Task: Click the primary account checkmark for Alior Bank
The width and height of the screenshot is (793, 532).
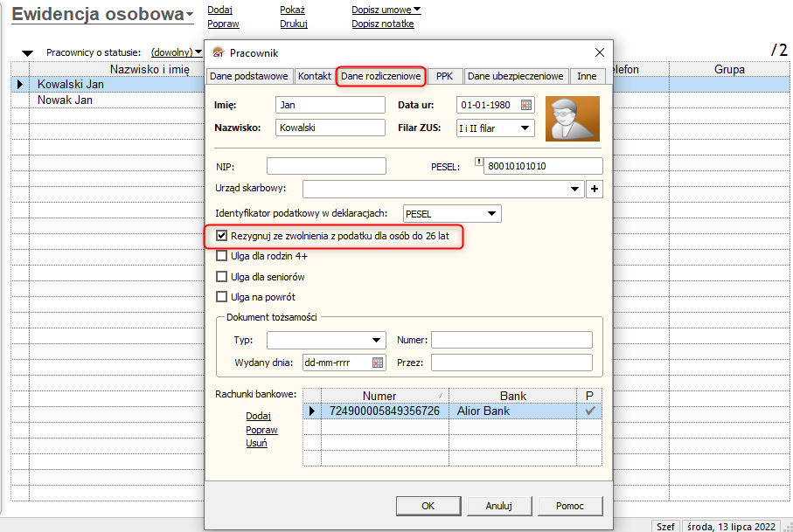Action: 589,411
